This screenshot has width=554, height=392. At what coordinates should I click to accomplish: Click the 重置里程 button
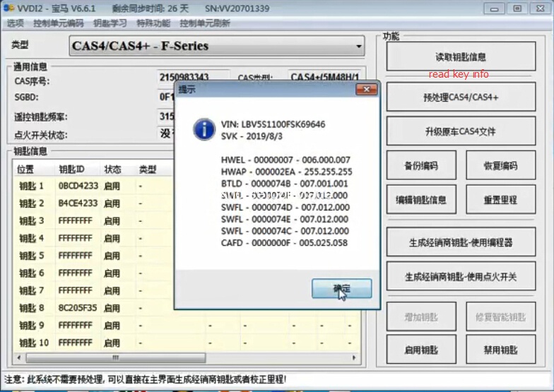pyautogui.click(x=500, y=200)
